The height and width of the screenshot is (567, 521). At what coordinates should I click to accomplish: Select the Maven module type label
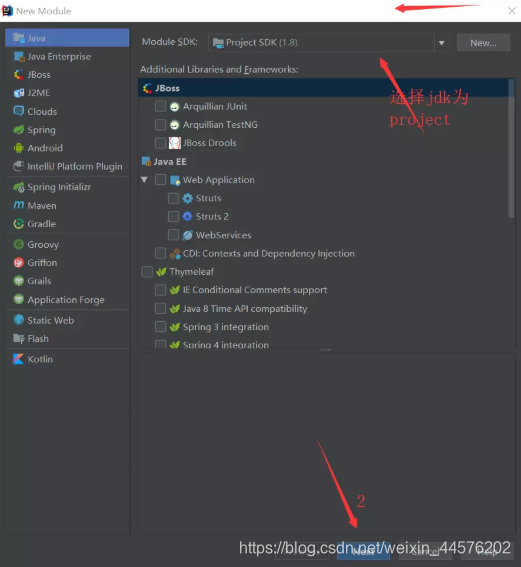pos(42,206)
